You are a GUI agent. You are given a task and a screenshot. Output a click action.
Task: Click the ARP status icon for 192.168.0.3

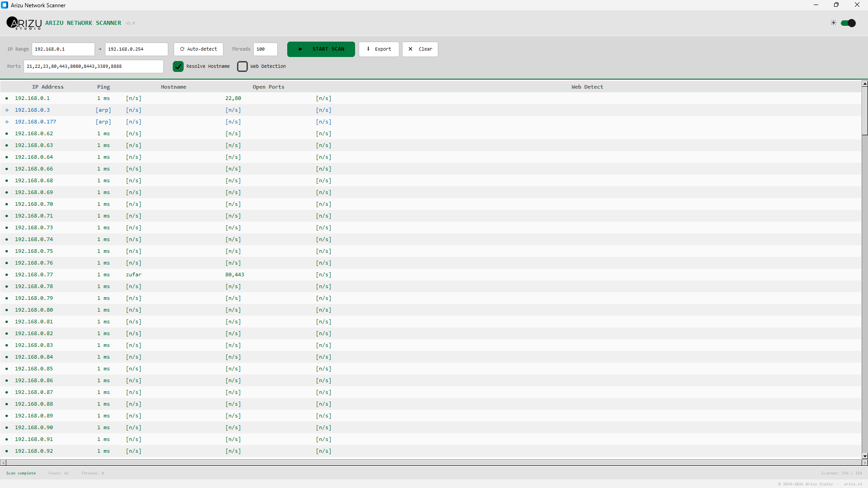pos(7,110)
